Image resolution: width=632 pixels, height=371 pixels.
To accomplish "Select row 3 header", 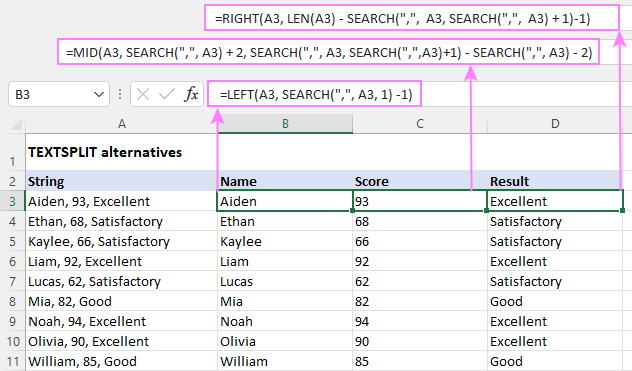I will (12, 201).
